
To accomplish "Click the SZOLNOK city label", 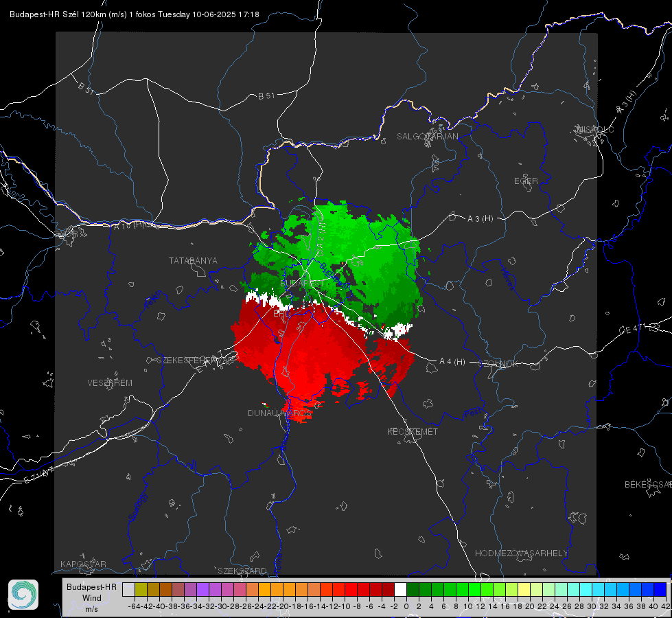I will pyautogui.click(x=500, y=364).
